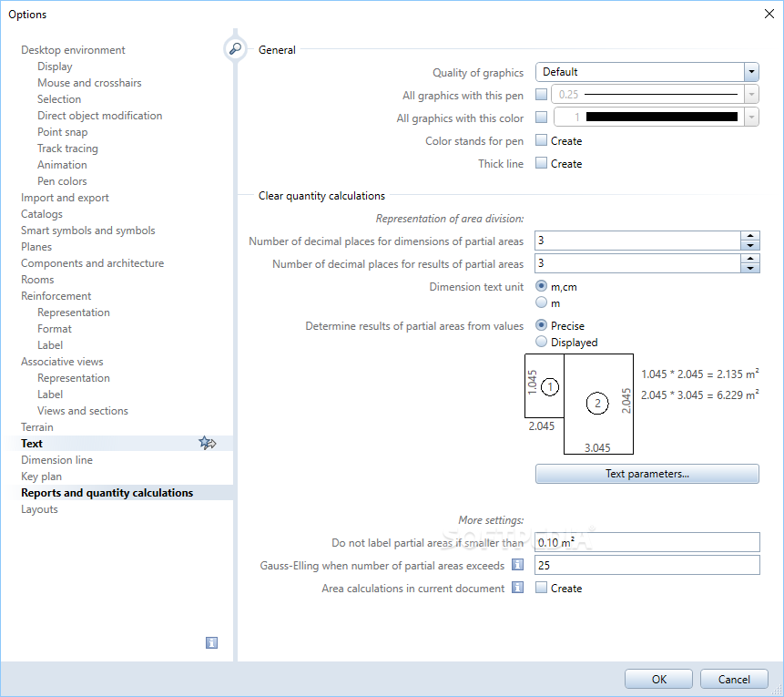This screenshot has width=784, height=697.
Task: Select Key plan options
Action: coord(41,477)
